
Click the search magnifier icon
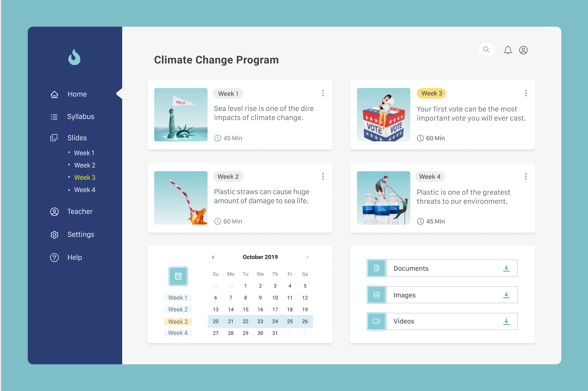(486, 50)
